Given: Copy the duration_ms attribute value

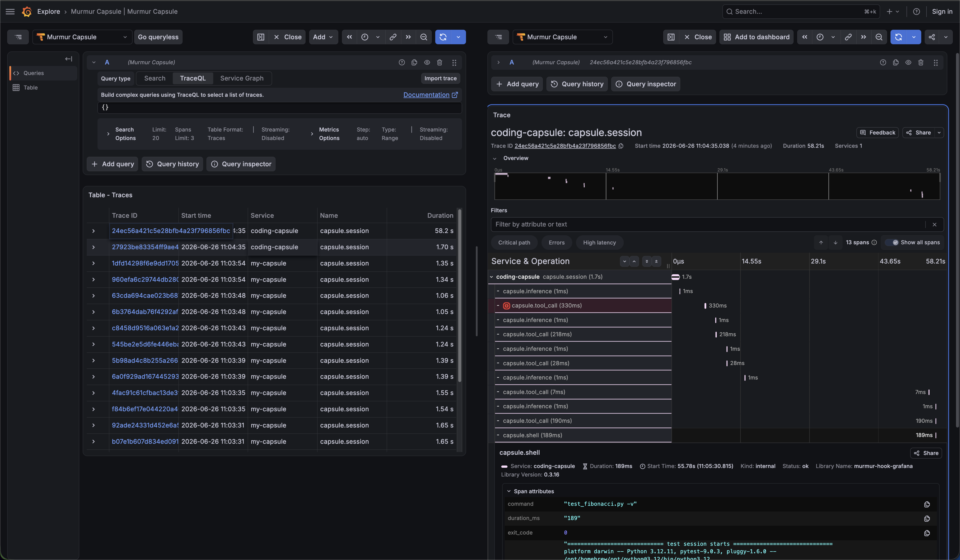Looking at the screenshot, I should click(x=927, y=518).
